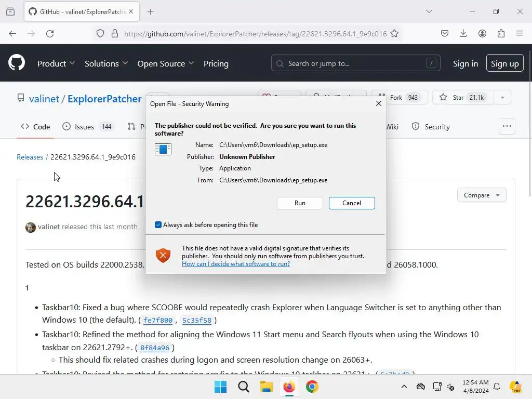Open the Windows Start menu
This screenshot has width=532, height=399.
[220, 387]
